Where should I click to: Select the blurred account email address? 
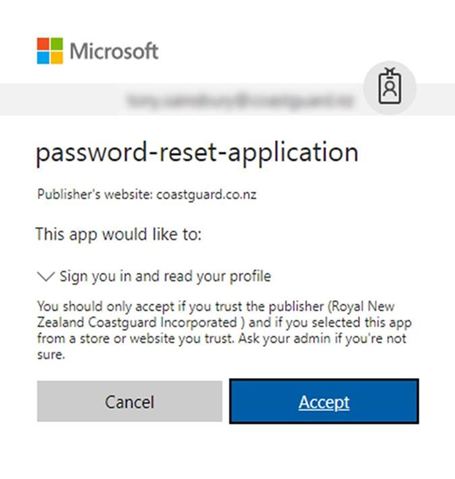click(239, 101)
